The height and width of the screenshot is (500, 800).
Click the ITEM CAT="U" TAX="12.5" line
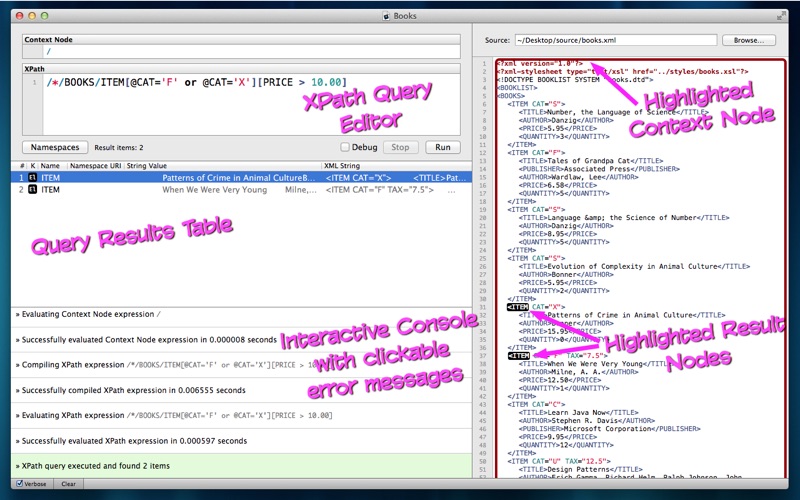point(559,461)
